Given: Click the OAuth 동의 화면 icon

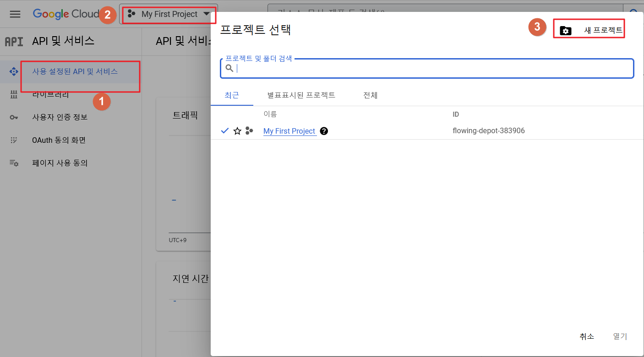Looking at the screenshot, I should tap(14, 141).
